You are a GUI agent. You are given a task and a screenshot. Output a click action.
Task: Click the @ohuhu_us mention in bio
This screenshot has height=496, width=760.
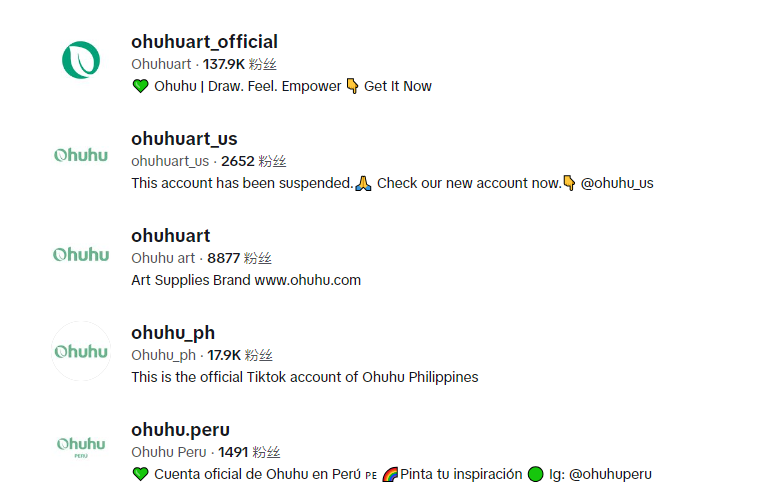coord(617,183)
